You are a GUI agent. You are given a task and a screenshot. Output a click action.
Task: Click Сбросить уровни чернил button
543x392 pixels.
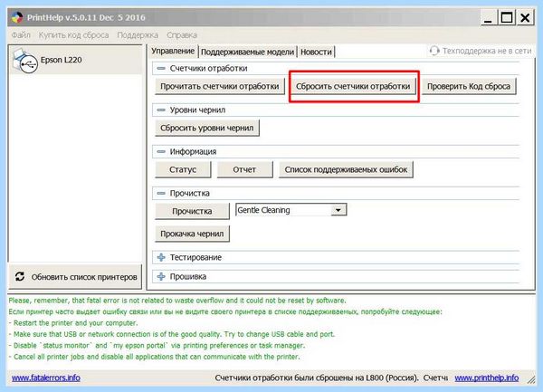tap(206, 128)
